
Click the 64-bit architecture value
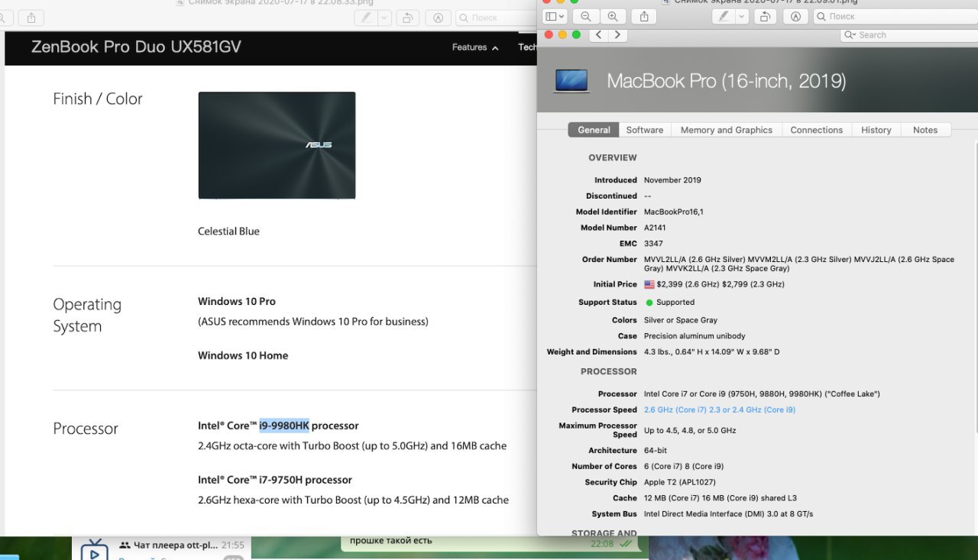point(656,451)
